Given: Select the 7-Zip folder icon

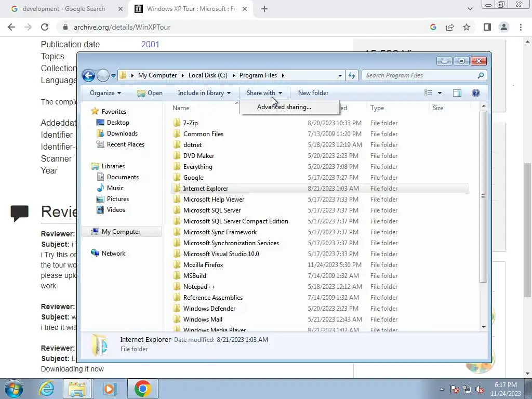Looking at the screenshot, I should [x=177, y=123].
